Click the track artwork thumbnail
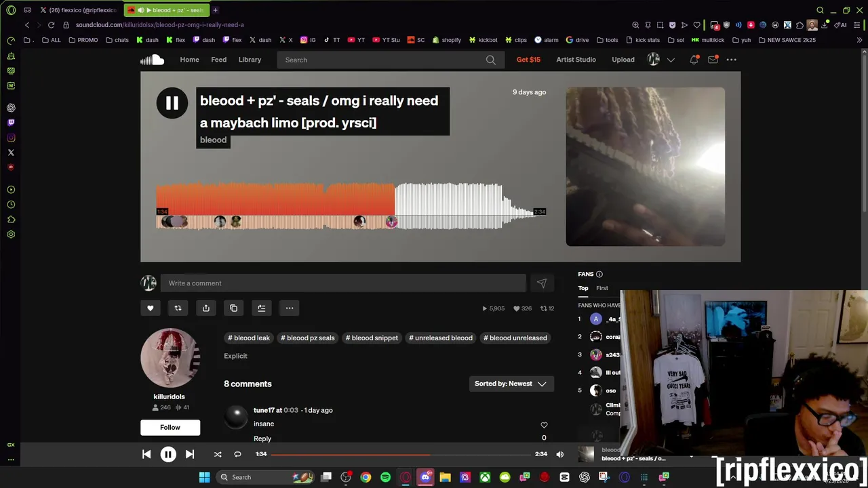868x488 pixels. (x=645, y=166)
